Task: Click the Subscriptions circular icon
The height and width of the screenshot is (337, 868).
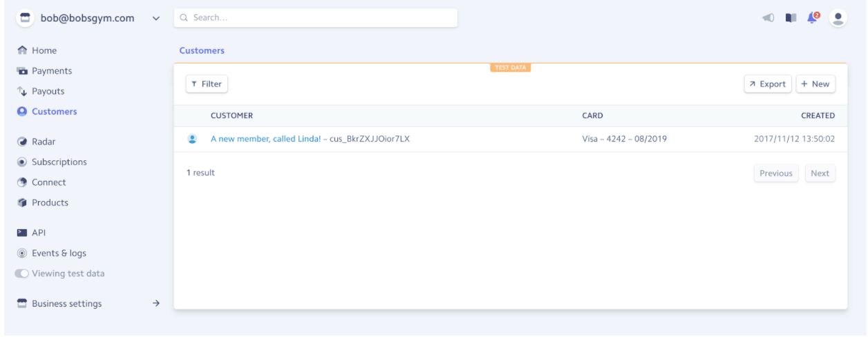Action: (22, 162)
